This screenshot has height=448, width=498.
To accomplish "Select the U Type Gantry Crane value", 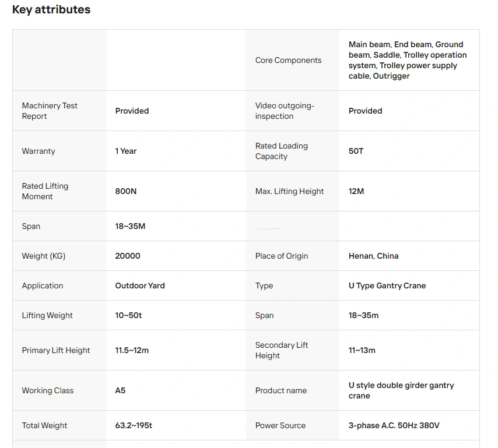I will point(387,285).
